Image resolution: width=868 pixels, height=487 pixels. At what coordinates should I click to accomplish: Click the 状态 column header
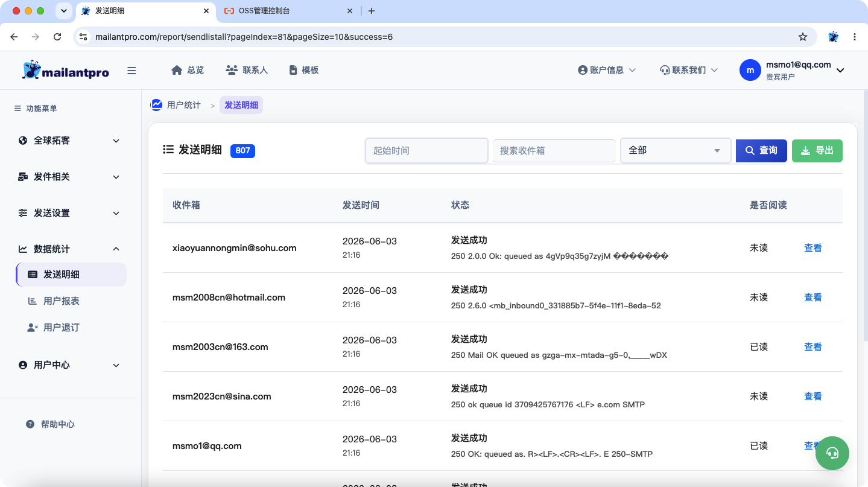click(460, 205)
